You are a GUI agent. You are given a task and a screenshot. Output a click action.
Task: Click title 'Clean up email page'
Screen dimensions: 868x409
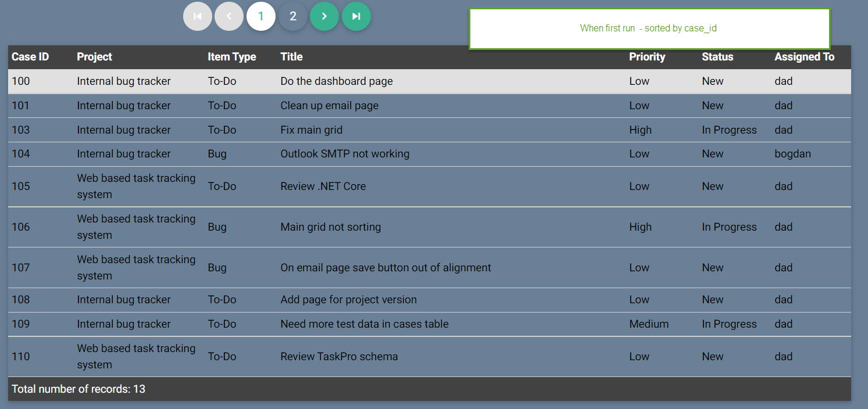click(330, 106)
